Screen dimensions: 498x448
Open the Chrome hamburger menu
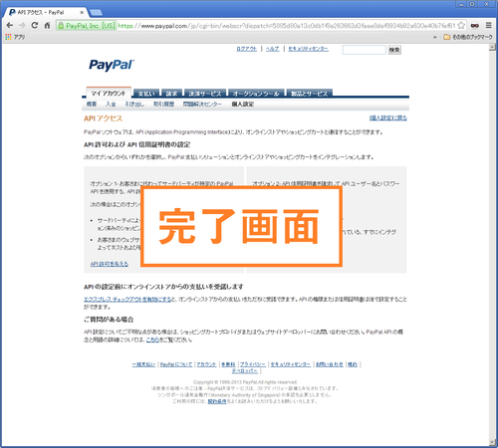[x=489, y=25]
